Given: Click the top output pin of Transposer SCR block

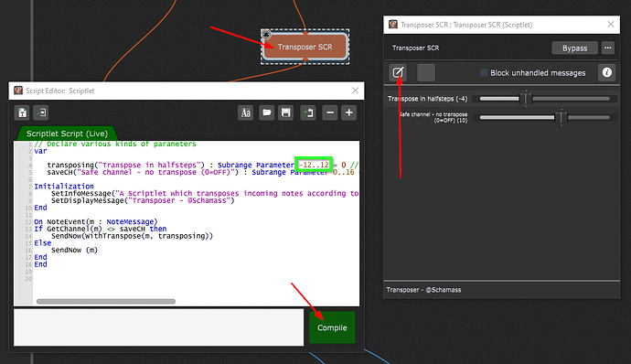Looking at the screenshot, I should (x=305, y=34).
